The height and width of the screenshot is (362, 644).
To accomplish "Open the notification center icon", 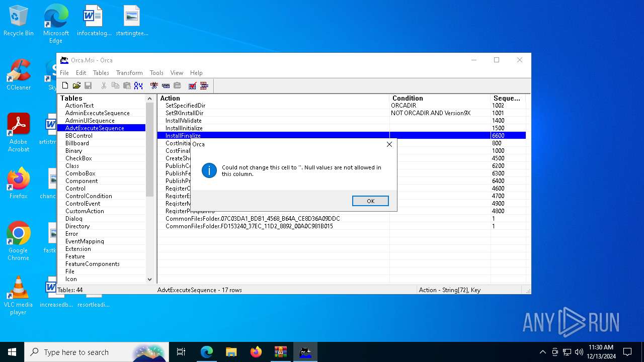I will point(627,352).
